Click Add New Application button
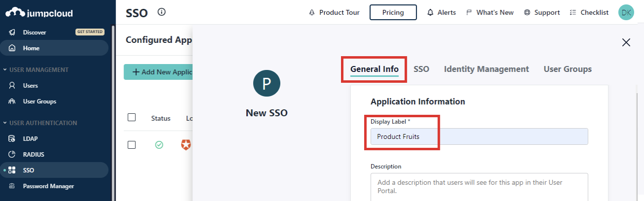The image size is (644, 201). [x=158, y=72]
